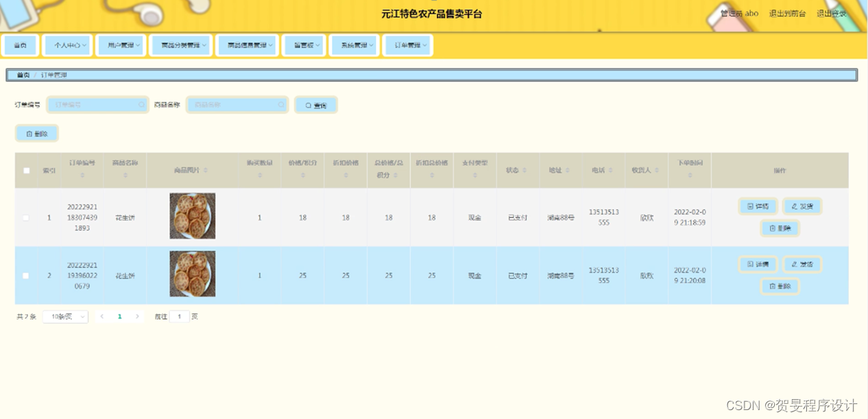The width and height of the screenshot is (868, 419).
Task: Click the 删除 trash icon on the first order row
Action: (772, 228)
